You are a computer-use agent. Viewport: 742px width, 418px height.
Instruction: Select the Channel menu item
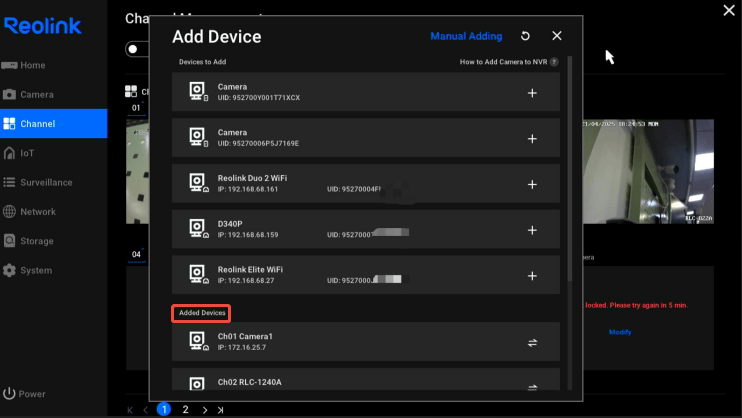[53, 124]
